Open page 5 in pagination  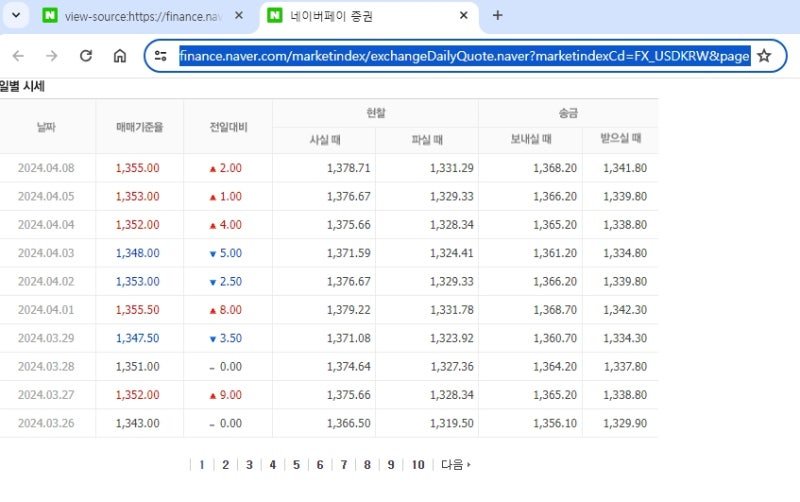point(296,465)
